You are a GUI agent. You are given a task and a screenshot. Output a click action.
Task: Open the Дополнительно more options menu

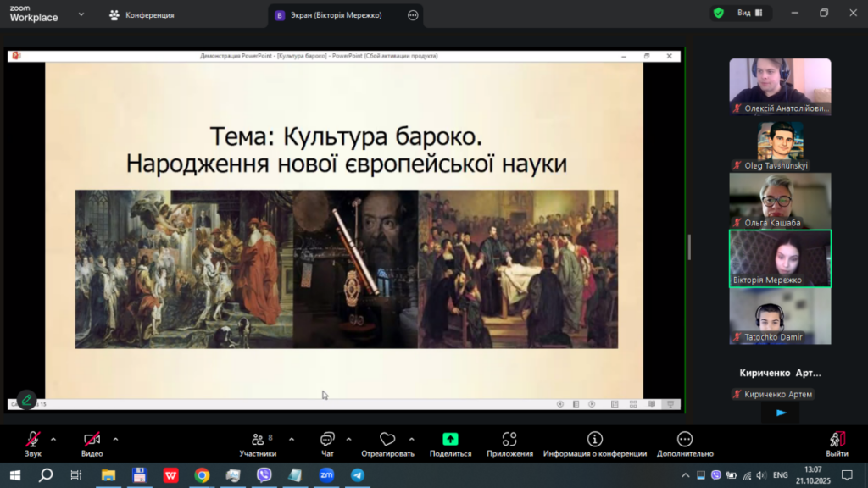point(685,443)
